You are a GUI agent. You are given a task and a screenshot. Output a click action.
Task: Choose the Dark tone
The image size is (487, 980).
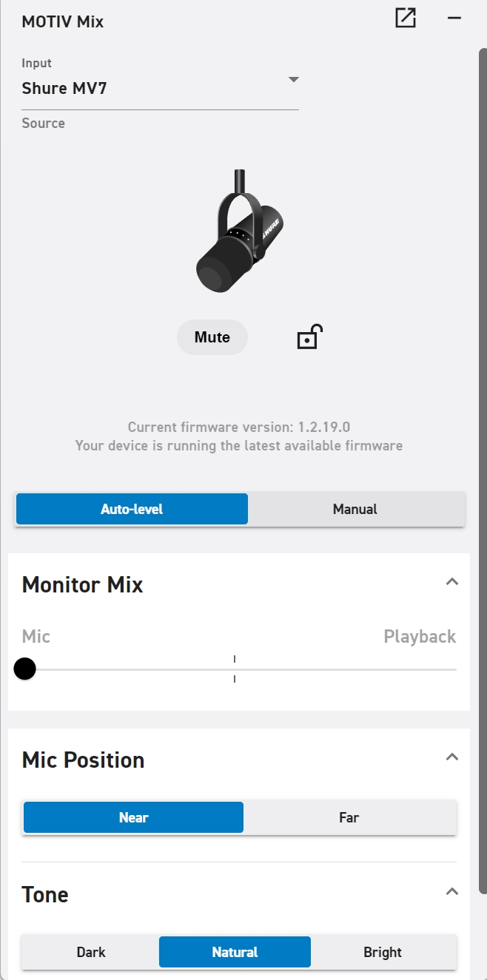click(x=91, y=952)
